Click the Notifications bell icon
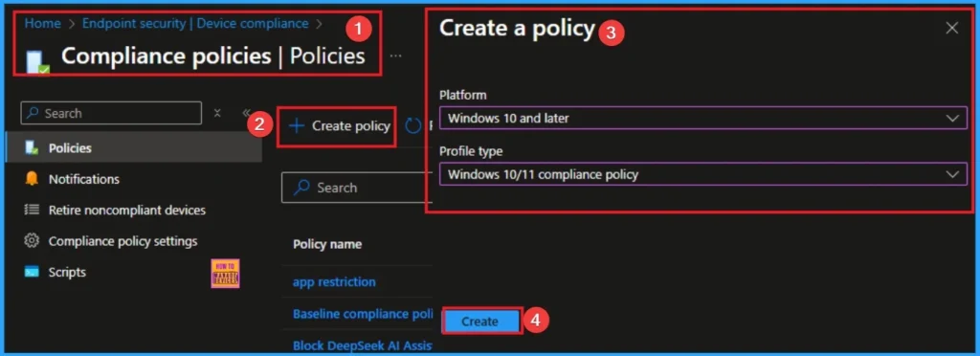 [x=32, y=179]
